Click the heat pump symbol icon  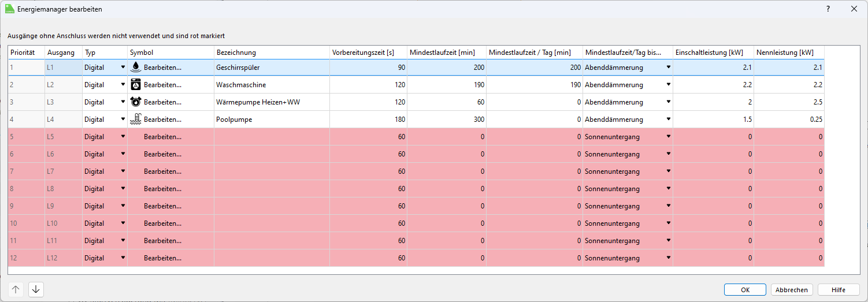136,102
